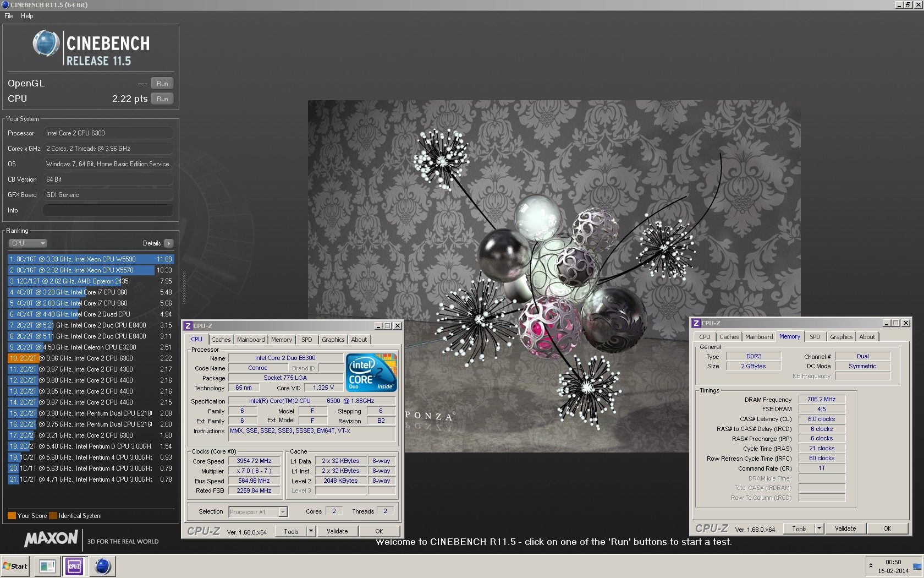Select ranking row Intel Celeron CPU E3200
924x578 pixels.
pos(91,347)
